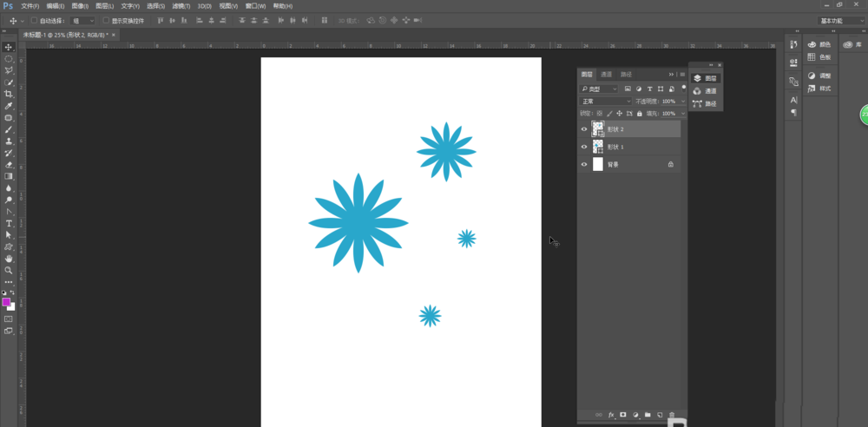
Task: Open the 正常 blend mode dropdown
Action: 605,102
